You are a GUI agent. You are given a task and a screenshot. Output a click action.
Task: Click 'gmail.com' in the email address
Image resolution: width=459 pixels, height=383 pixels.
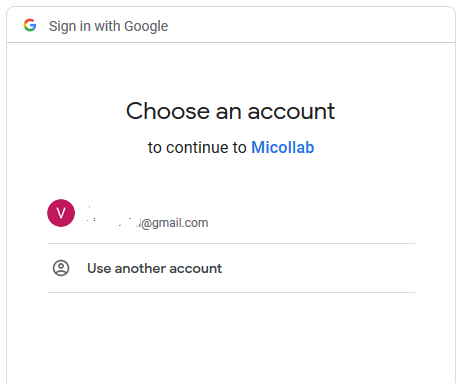coord(180,223)
